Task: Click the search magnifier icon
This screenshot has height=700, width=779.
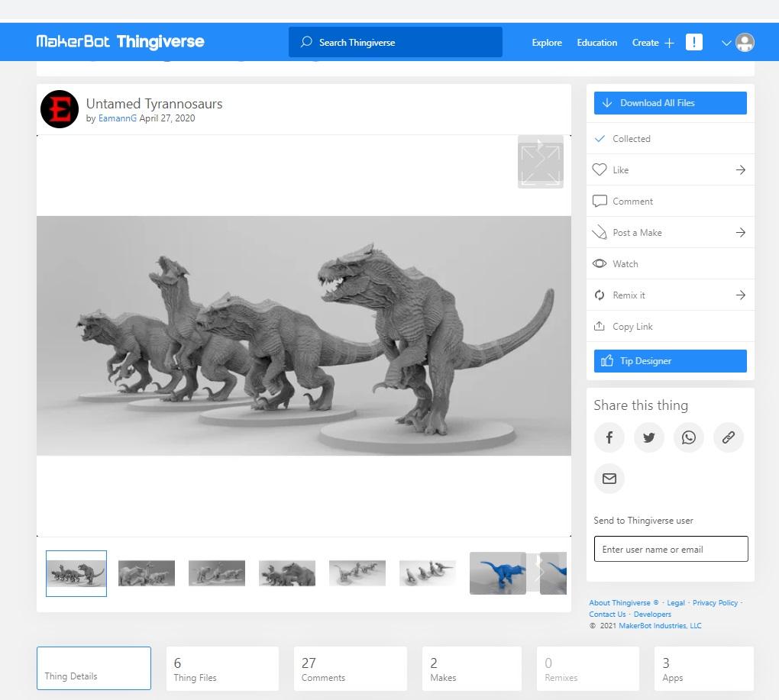Action: pos(306,42)
